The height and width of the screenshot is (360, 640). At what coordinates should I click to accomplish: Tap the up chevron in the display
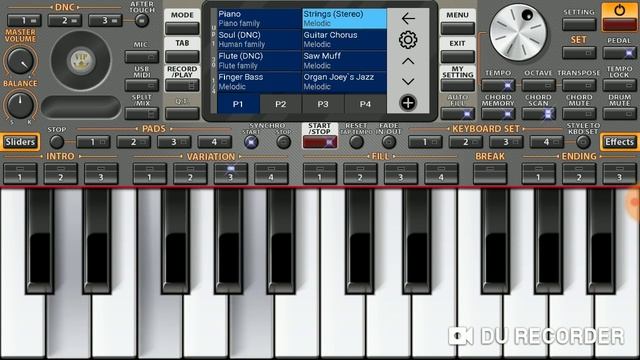pyautogui.click(x=408, y=61)
